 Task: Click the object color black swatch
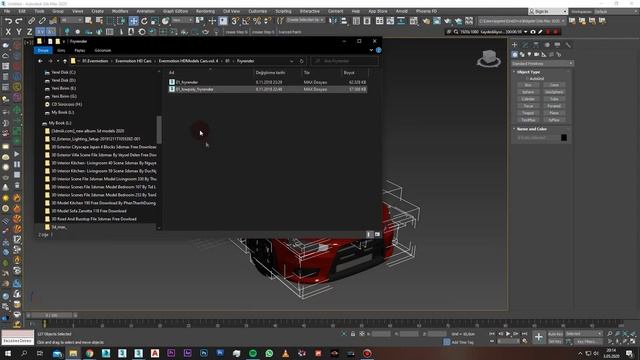coord(564,138)
